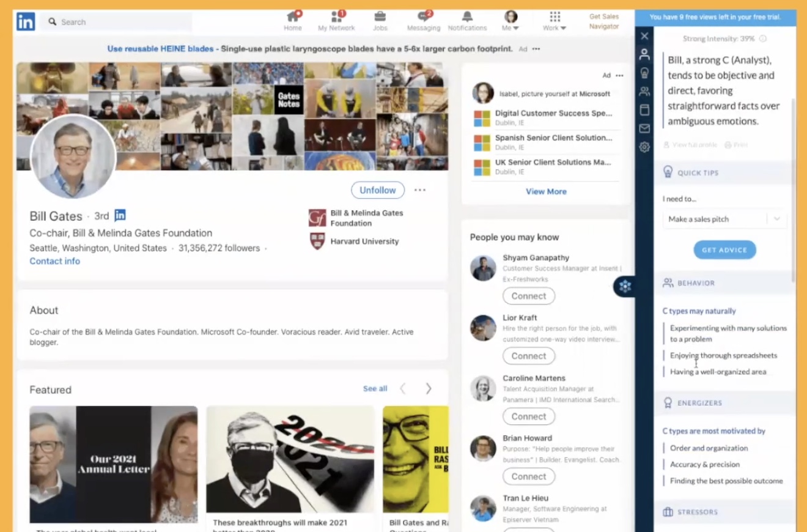Viewport: 807px width, 532px height.
Task: Click See all in Featured section
Action: coord(375,388)
